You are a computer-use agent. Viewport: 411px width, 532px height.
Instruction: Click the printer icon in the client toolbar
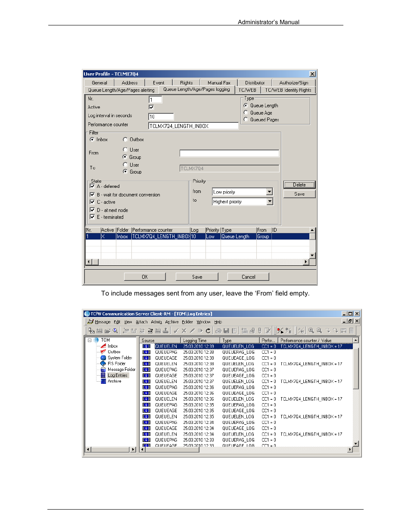218,331
